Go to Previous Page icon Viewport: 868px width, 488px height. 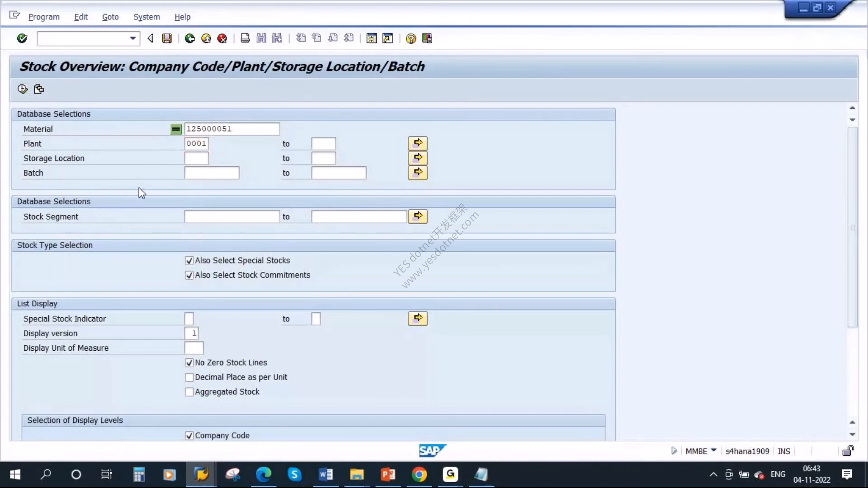tap(317, 38)
